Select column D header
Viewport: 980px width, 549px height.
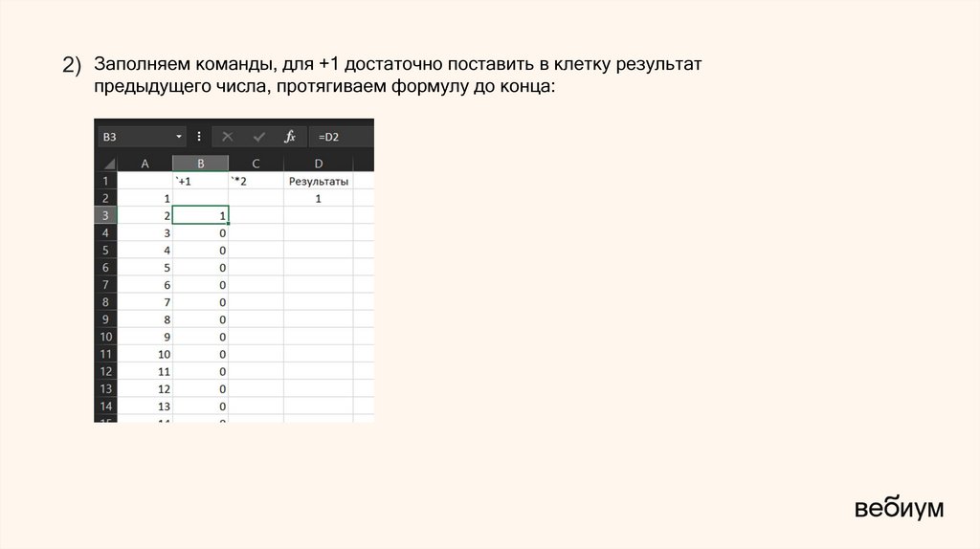pos(318,164)
